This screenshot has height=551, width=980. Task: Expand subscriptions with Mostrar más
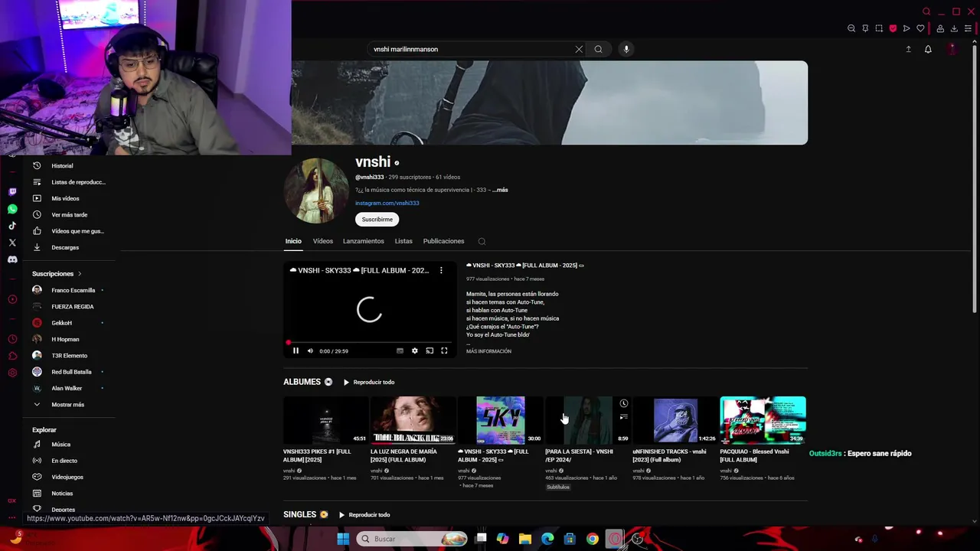pos(67,404)
